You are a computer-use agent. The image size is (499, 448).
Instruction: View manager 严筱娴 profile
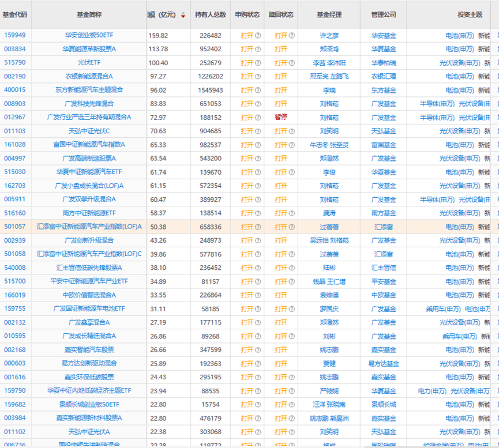point(329,391)
